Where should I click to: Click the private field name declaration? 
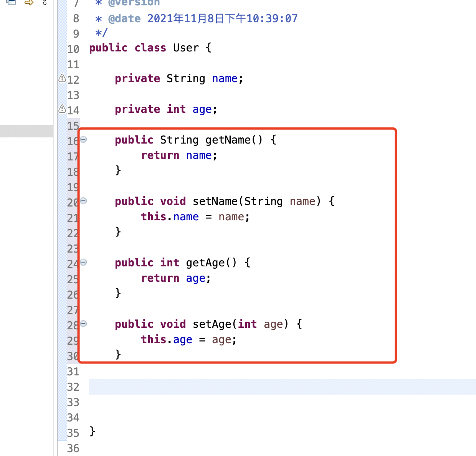pos(225,79)
